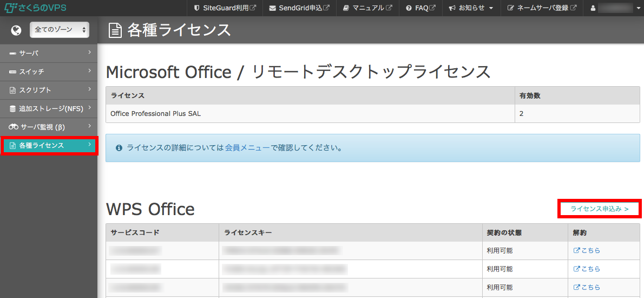Click こちら cancel link in third WPS row
The height and width of the screenshot is (298, 644).
pos(587,287)
